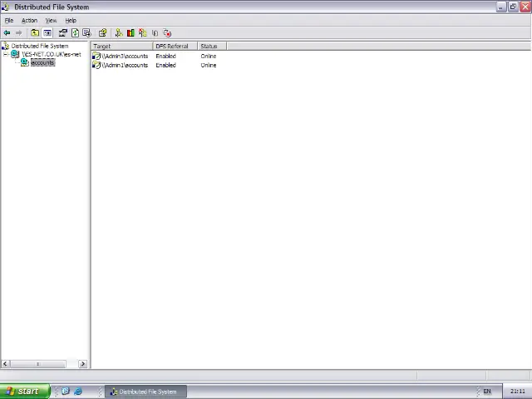The width and height of the screenshot is (532, 399).
Task: Click the system tray clock showing 21:11
Action: coord(517,392)
